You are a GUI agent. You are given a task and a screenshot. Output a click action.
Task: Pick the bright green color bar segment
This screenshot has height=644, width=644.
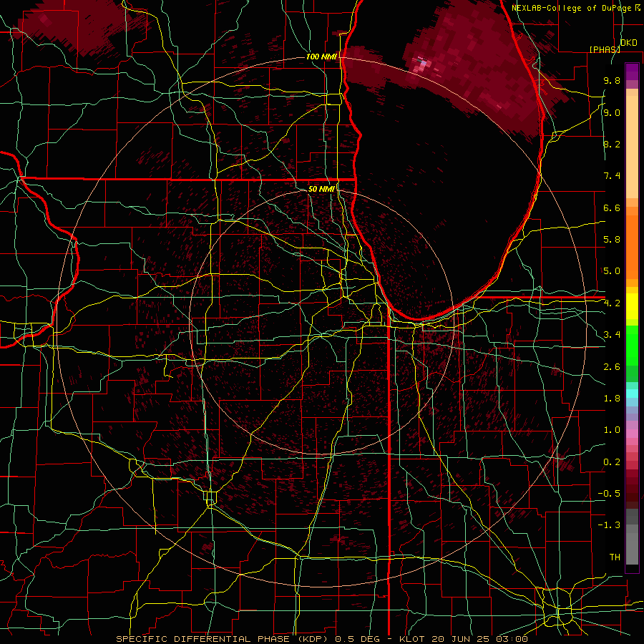632,345
